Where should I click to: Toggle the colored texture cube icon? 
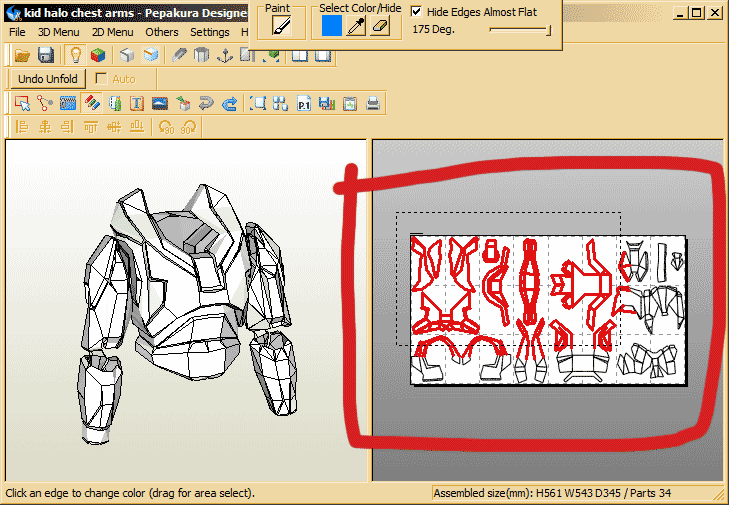coord(98,55)
